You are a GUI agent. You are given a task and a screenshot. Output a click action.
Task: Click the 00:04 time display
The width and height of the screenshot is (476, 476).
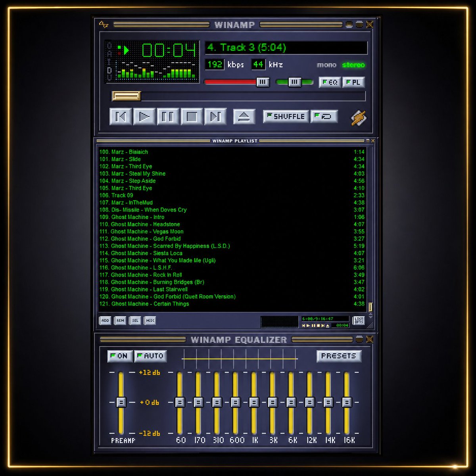coord(169,50)
